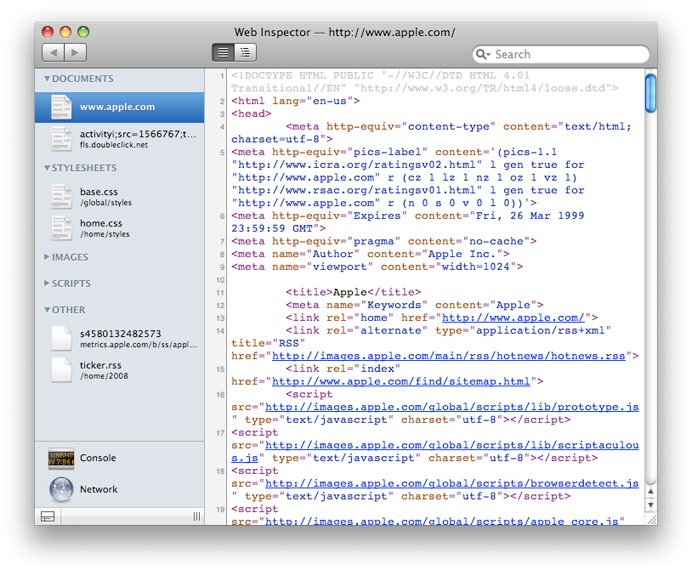
Task: Click the DOCTYPE declaration line
Action: pyautogui.click(x=425, y=82)
